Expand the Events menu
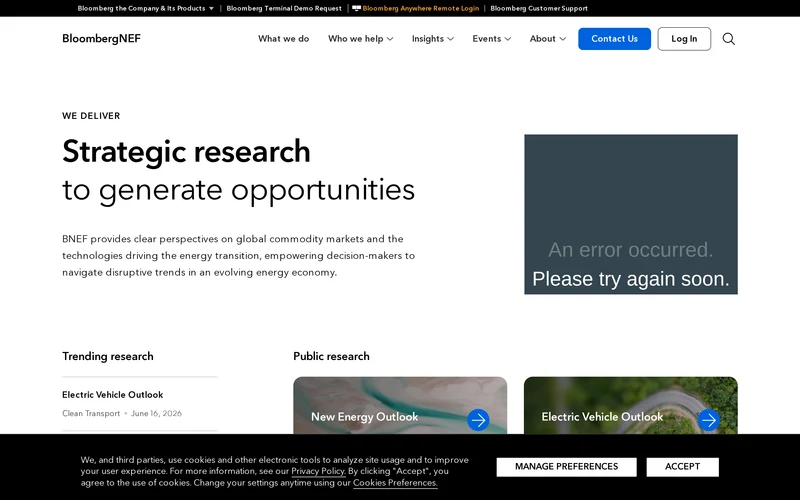The width and height of the screenshot is (800, 500). [x=491, y=39]
